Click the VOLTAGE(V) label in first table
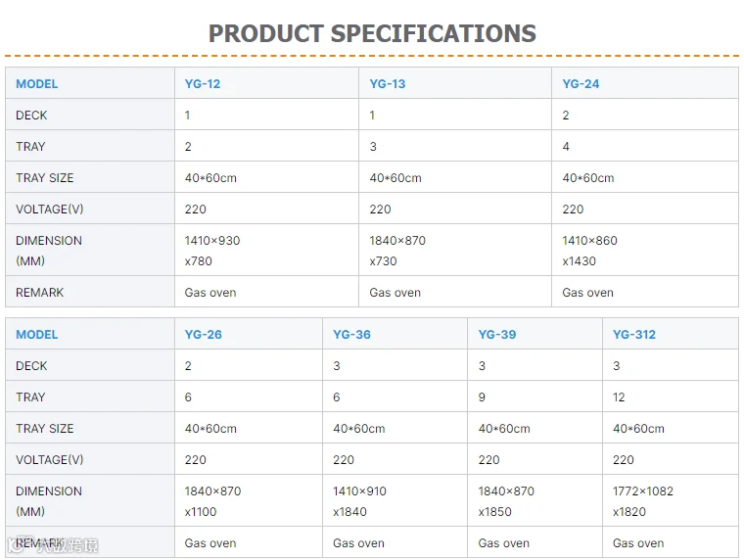Viewport: 744px width, 560px height. click(x=49, y=210)
